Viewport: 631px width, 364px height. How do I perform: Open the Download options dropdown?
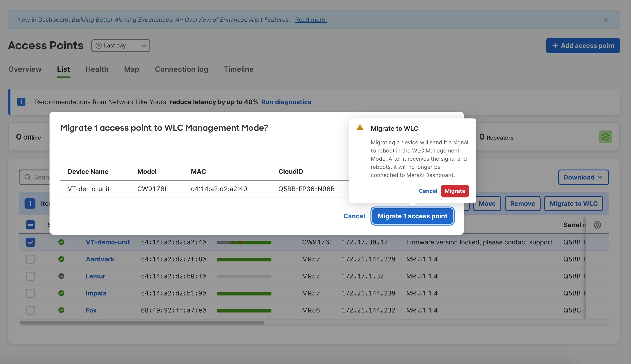(583, 177)
